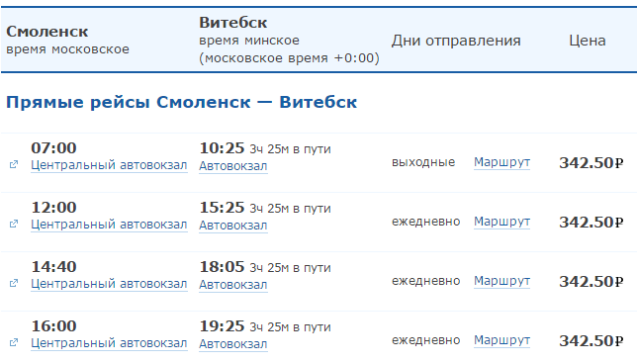
Task: Open Автовокзал link for 10:25 arrival
Action: (x=233, y=166)
